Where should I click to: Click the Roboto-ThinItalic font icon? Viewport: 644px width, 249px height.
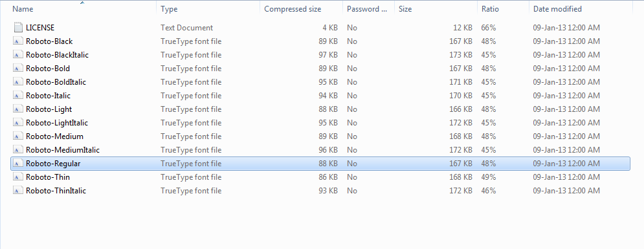18,190
